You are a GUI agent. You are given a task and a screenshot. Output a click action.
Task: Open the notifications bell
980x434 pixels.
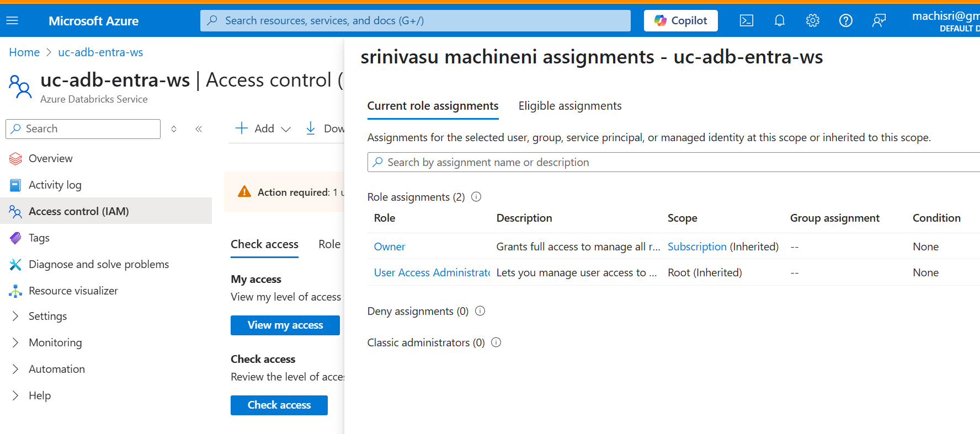tap(779, 20)
